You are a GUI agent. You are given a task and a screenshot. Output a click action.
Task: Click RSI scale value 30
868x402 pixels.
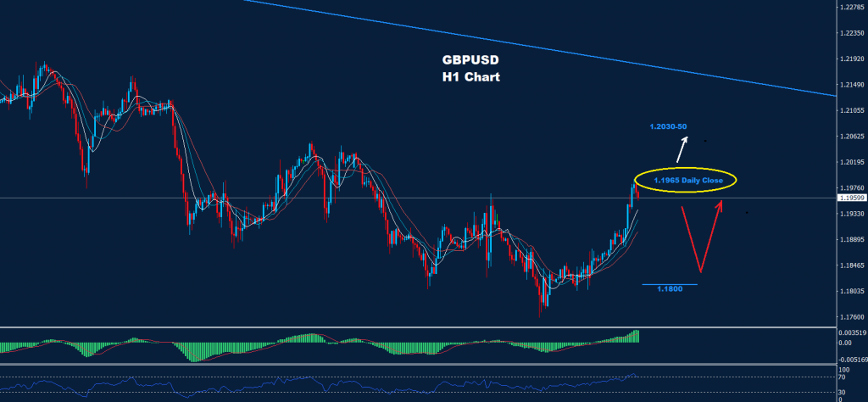[x=843, y=393]
